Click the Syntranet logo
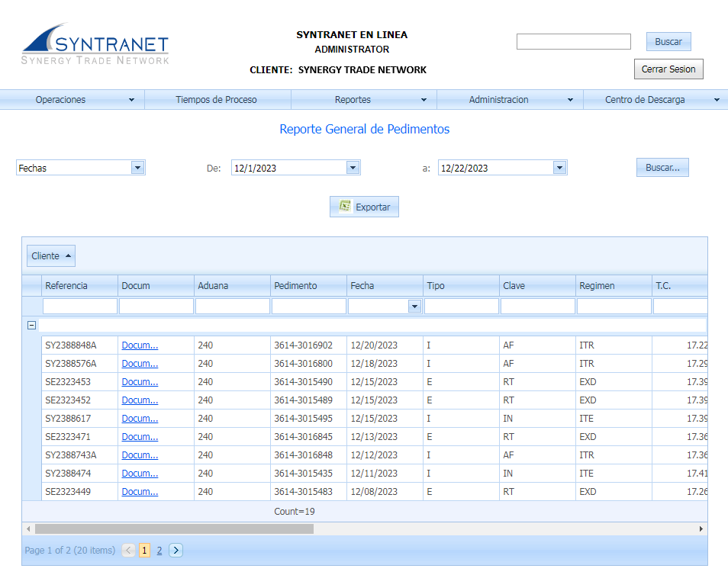This screenshot has width=728, height=575. 95,45
